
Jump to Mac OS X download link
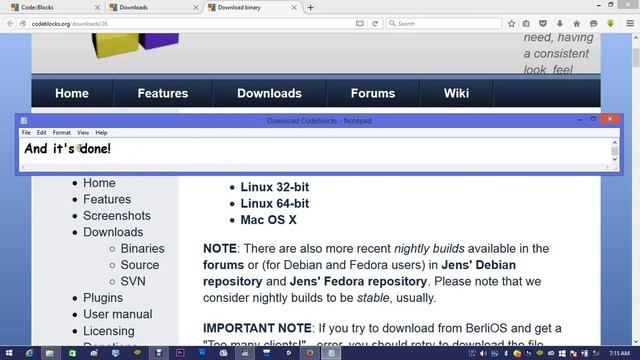[x=268, y=220]
